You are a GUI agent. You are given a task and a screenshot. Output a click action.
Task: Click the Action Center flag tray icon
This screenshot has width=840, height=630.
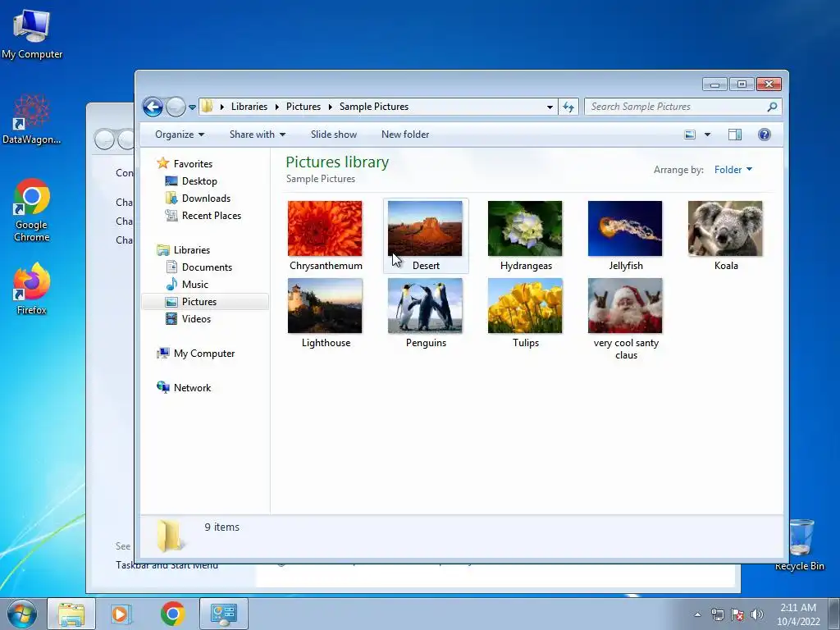point(737,614)
